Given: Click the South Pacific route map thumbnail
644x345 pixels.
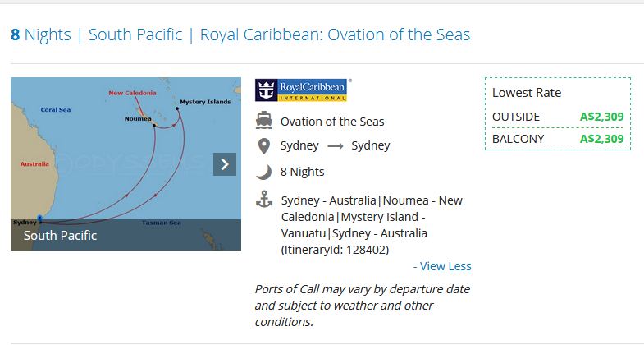Looking at the screenshot, I should (126, 163).
